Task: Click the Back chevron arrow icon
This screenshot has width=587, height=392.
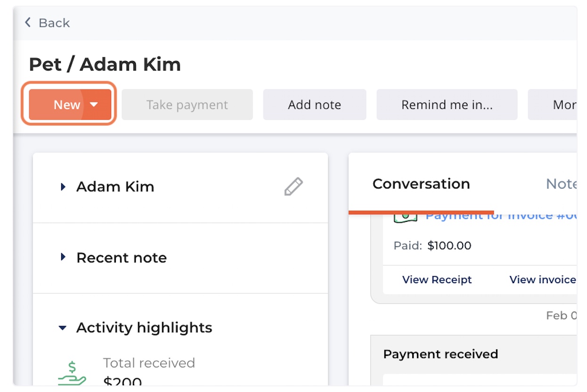Action: 28,23
